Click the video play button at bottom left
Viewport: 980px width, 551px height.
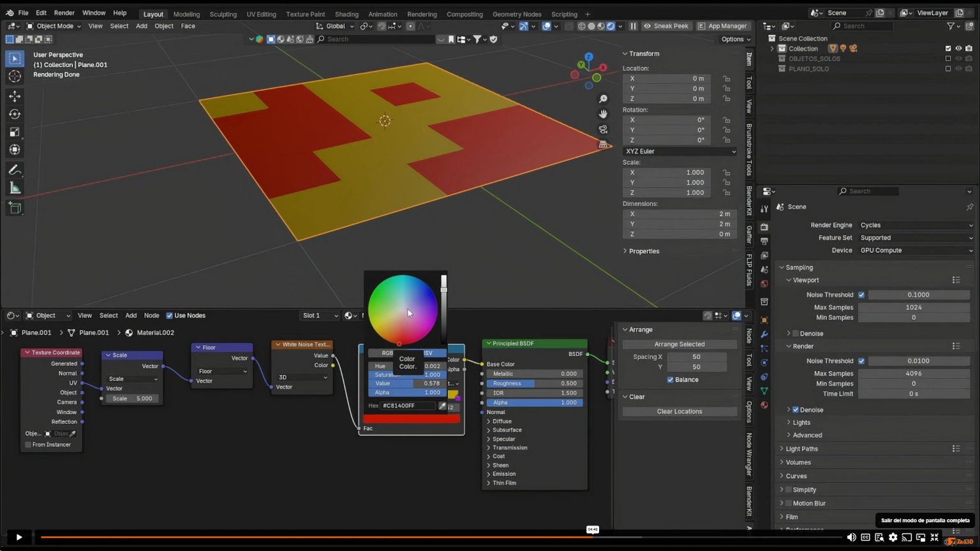(19, 537)
